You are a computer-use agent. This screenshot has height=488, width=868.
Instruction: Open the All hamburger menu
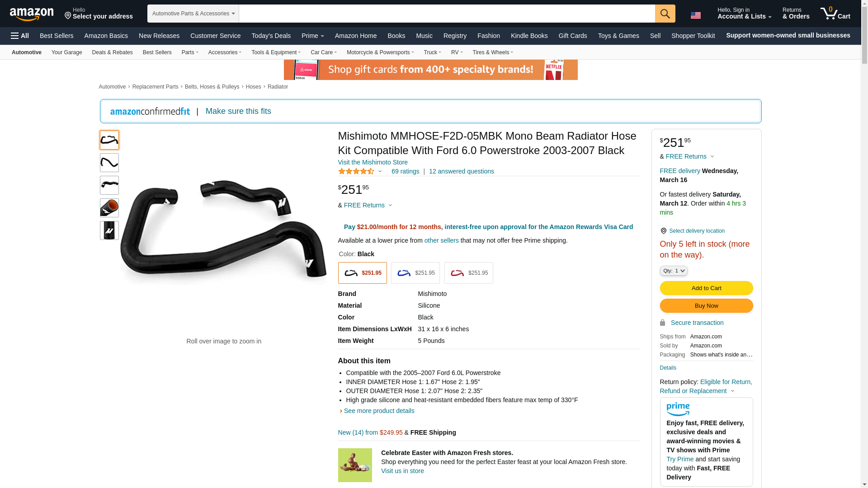[x=20, y=36]
